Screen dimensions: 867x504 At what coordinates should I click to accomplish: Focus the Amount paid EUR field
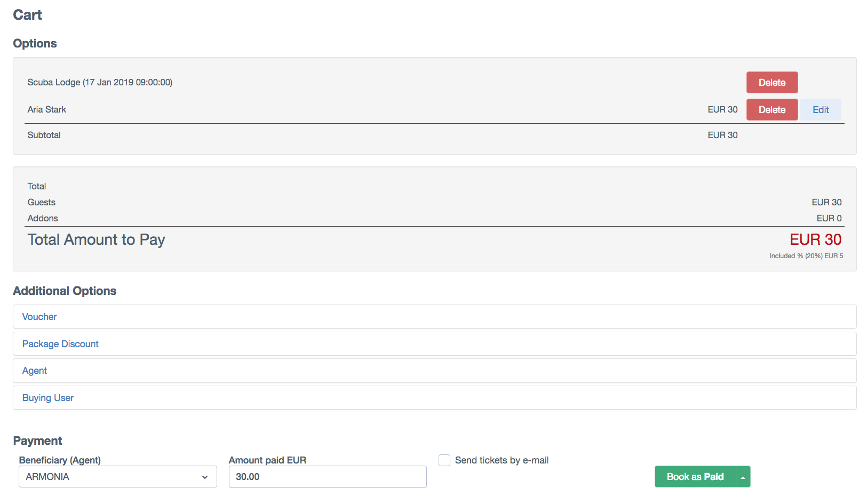328,477
